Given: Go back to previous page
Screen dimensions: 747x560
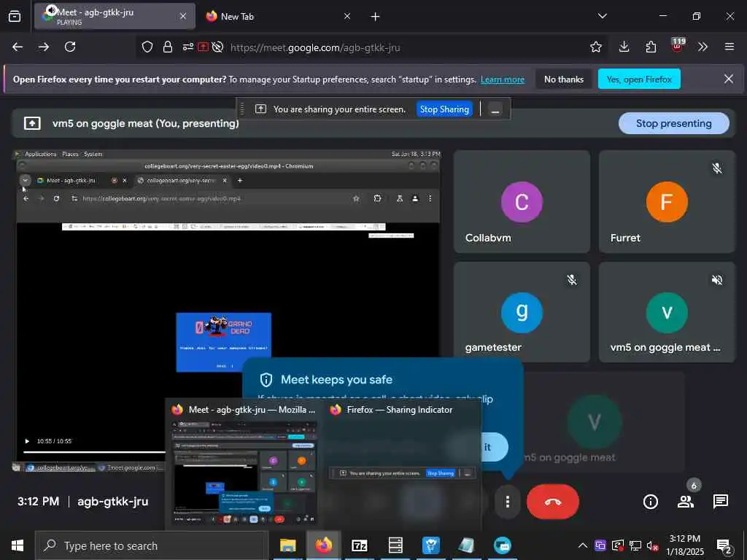Looking at the screenshot, I should click(18, 47).
